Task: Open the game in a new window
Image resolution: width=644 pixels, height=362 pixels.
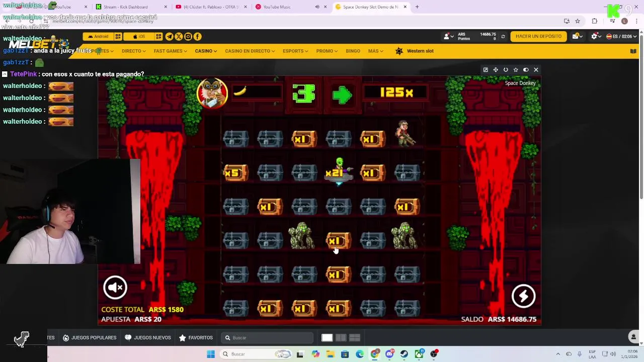Action: [x=486, y=70]
